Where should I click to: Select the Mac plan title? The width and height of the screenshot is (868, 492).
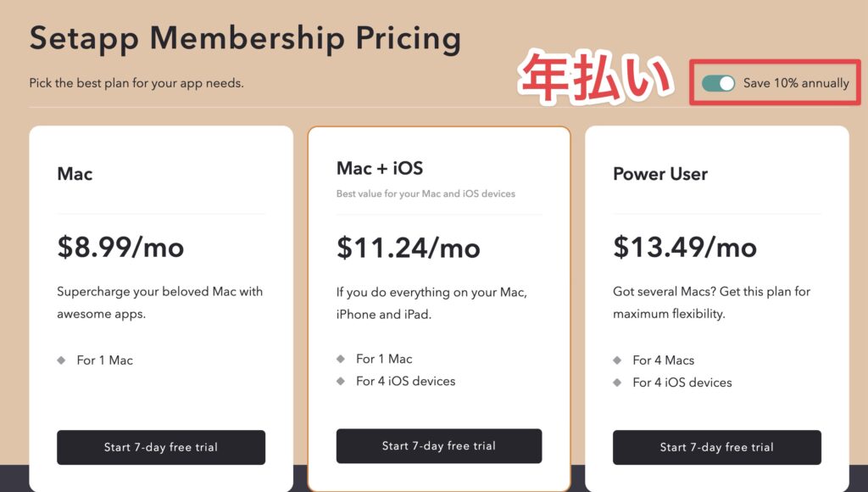(x=75, y=174)
